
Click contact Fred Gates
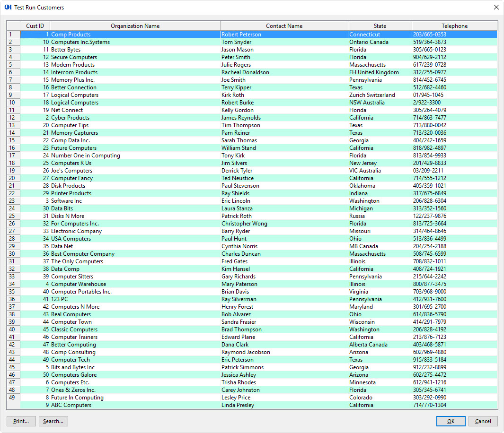[284, 261]
